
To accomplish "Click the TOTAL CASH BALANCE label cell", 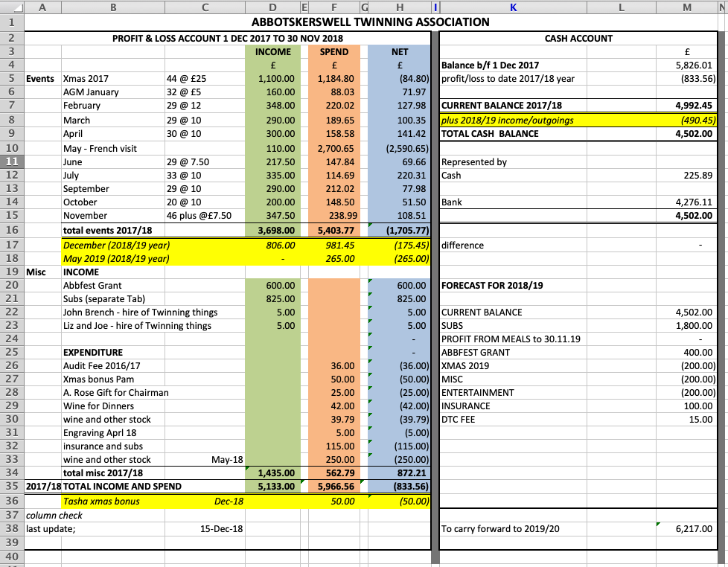I will (490, 134).
